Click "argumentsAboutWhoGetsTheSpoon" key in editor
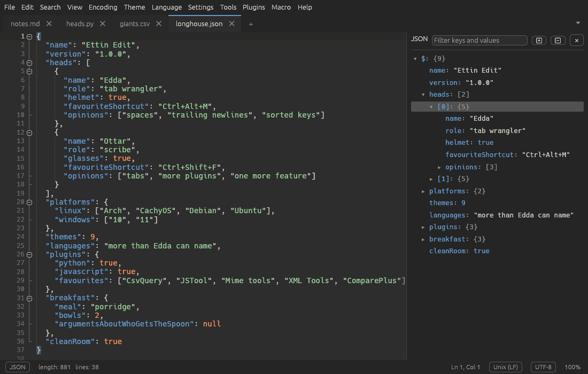 pos(124,324)
